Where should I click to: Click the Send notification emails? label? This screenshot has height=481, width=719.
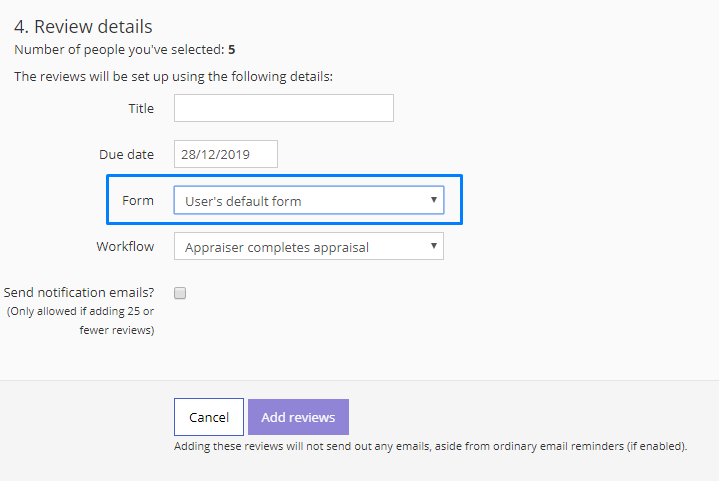point(79,293)
